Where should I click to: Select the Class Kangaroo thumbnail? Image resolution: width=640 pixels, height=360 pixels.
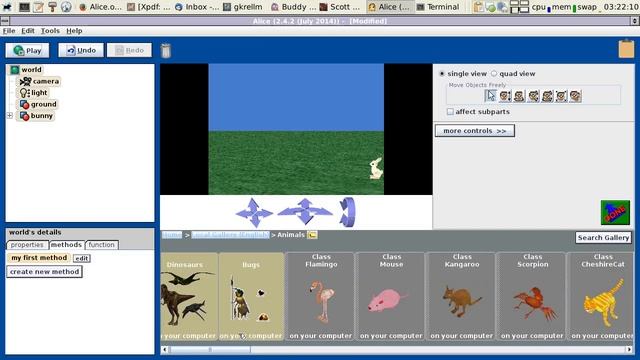coord(462,297)
